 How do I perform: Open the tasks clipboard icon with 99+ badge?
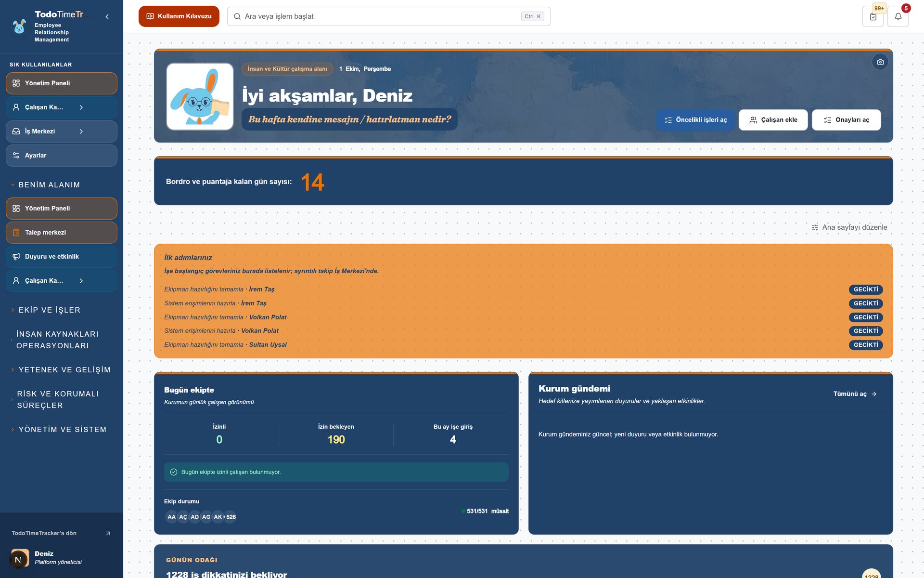873,16
